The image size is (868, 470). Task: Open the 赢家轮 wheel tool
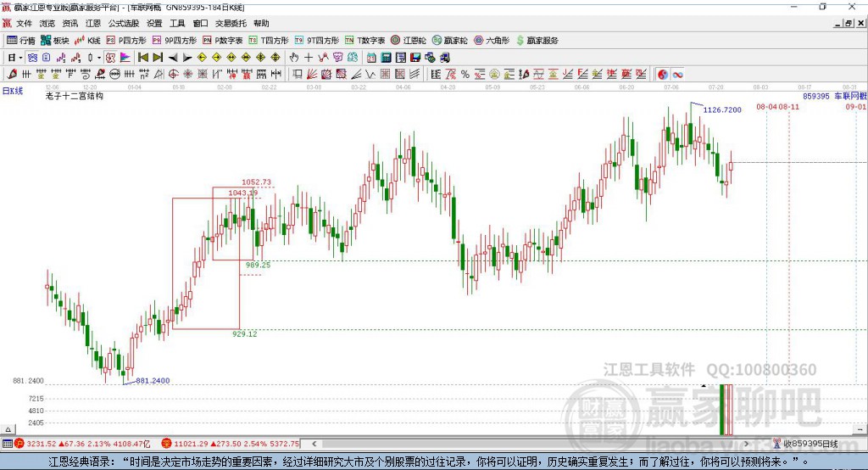[x=449, y=41]
